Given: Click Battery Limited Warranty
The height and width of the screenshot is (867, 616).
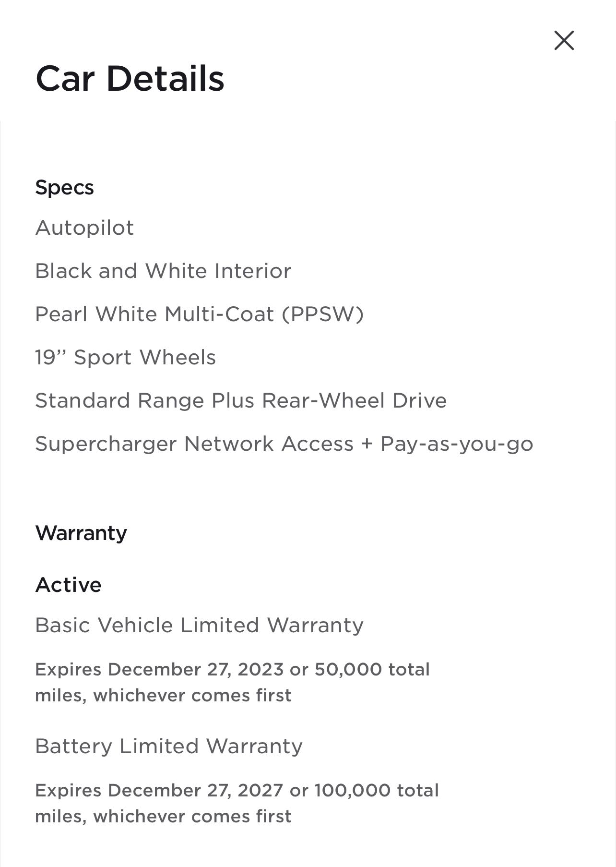Looking at the screenshot, I should [x=169, y=746].
